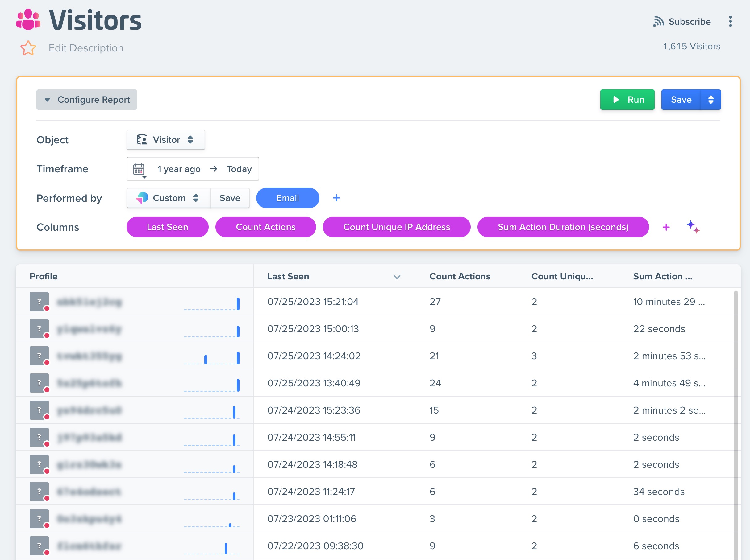
Task: Expand the Save button options arrow
Action: tap(711, 100)
